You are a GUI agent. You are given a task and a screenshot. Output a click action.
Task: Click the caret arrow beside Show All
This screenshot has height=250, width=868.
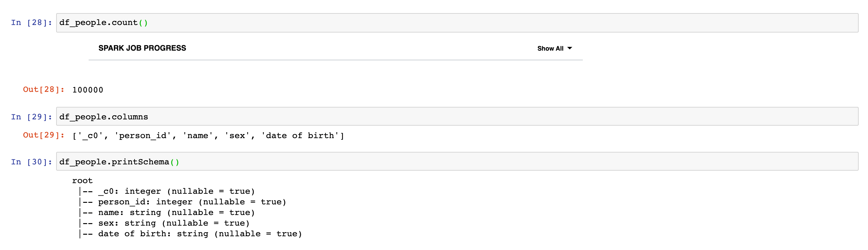point(570,48)
